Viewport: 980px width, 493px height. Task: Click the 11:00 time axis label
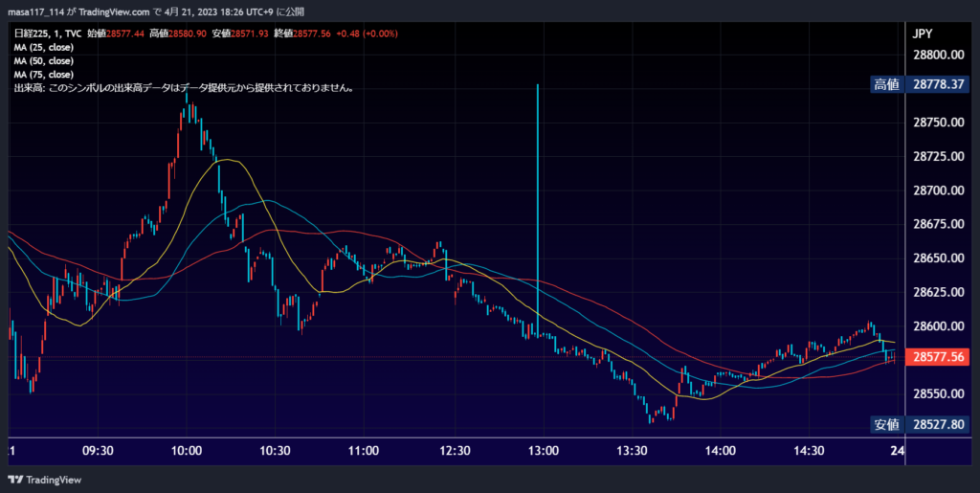click(364, 451)
